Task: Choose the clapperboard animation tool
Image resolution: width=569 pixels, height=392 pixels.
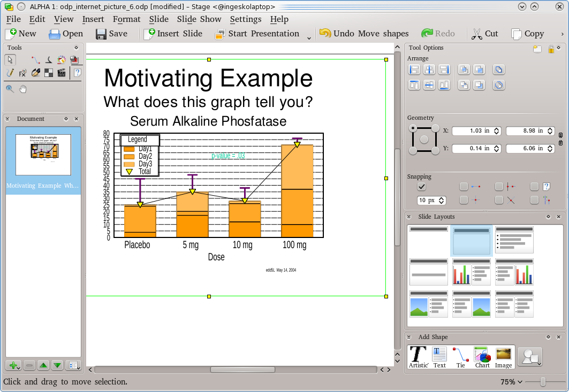Action: click(62, 73)
